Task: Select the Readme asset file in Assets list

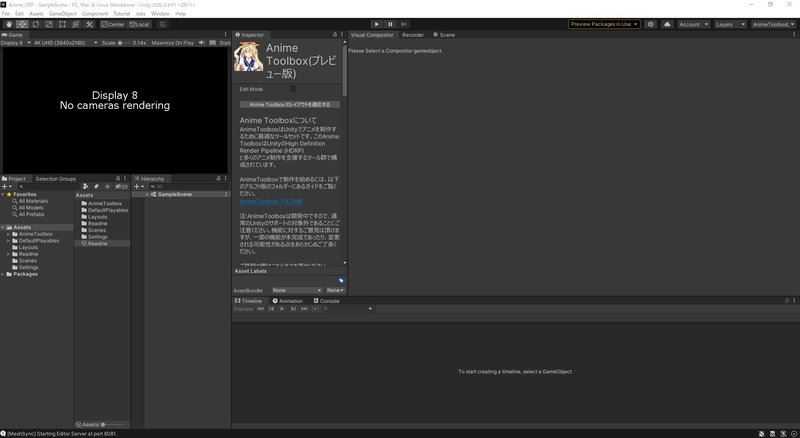Action: coord(97,244)
